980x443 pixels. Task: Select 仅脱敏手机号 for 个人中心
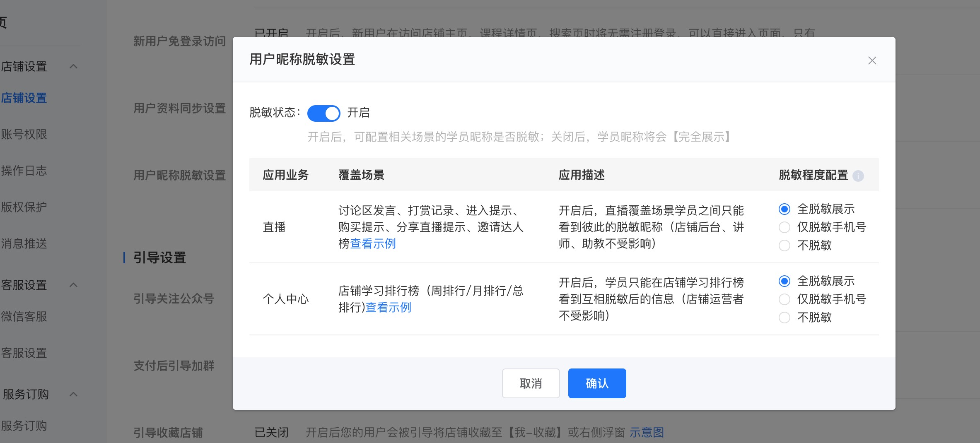784,299
